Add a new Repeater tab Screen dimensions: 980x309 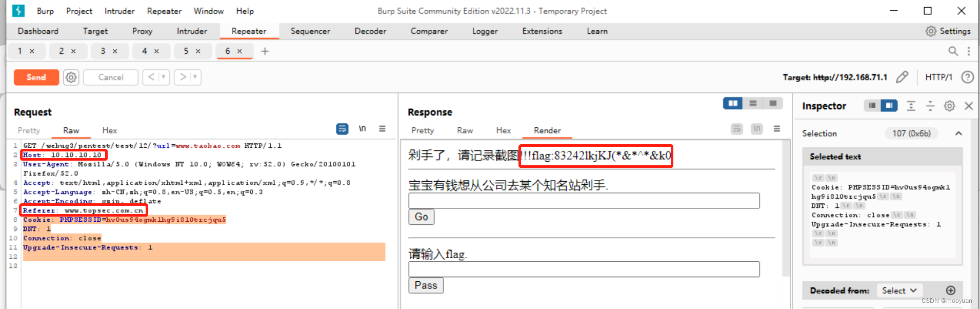click(265, 51)
